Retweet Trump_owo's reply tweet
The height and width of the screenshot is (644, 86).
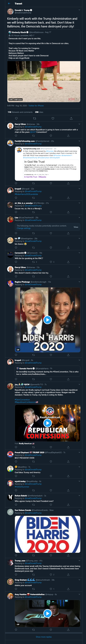click(33, 575)
